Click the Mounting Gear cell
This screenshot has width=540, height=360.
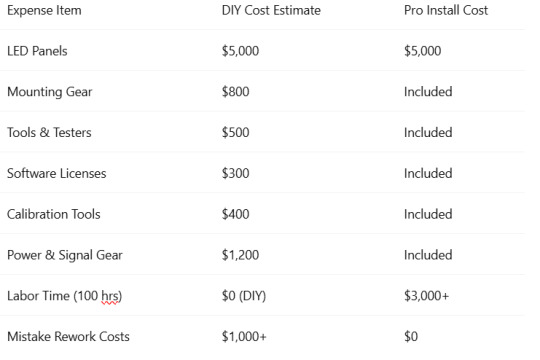point(50,92)
